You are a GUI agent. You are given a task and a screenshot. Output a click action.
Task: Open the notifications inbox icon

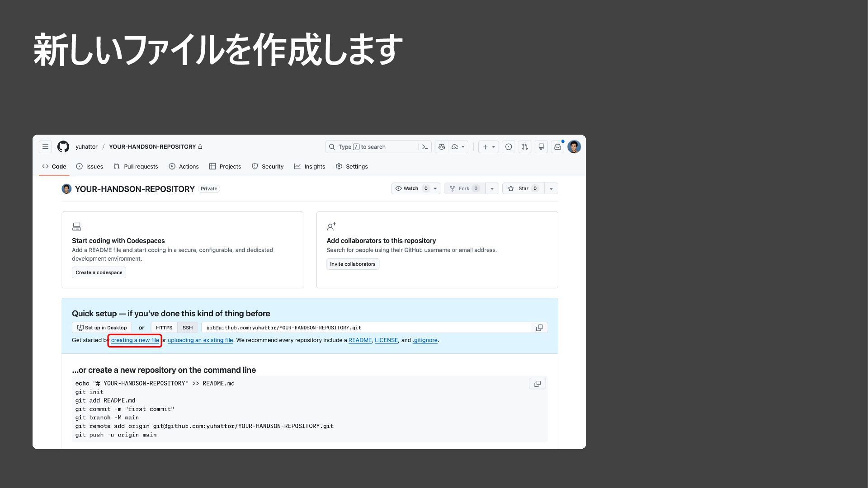557,147
